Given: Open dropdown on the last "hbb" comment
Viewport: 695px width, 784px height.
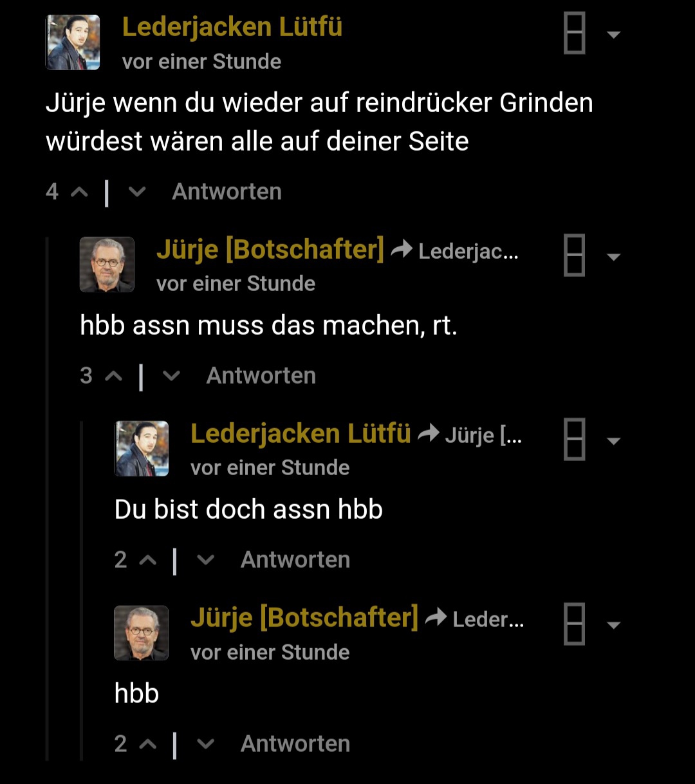Looking at the screenshot, I should coord(614,625).
